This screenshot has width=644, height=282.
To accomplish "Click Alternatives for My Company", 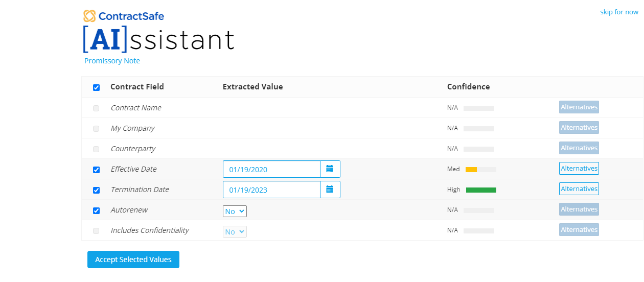I will point(579,128).
